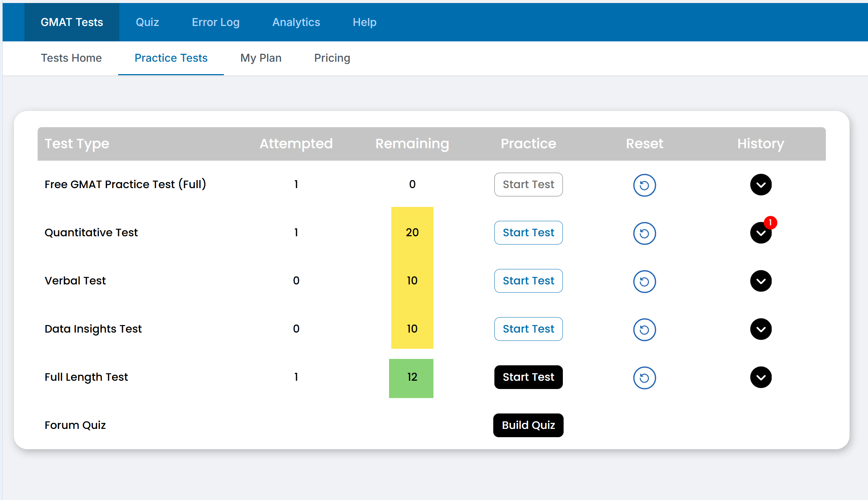Reset the Free GMAT Practice Test
Screen dimensions: 868x500
click(644, 185)
